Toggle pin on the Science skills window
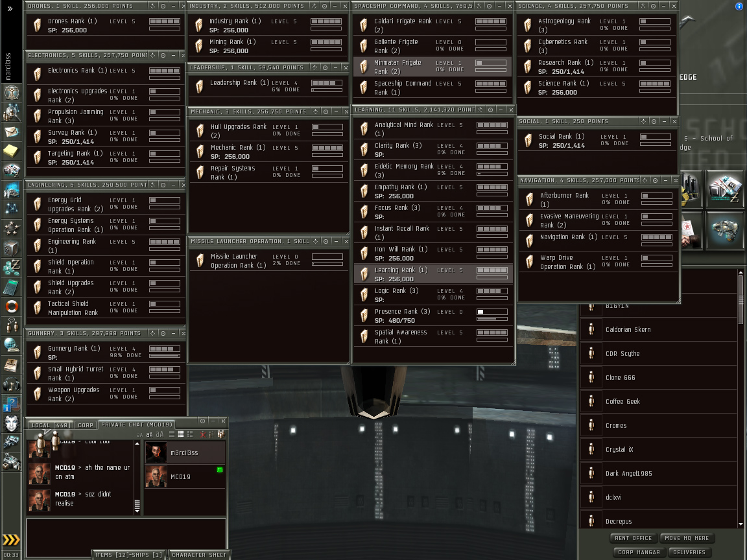The image size is (747, 560). pyautogui.click(x=643, y=6)
